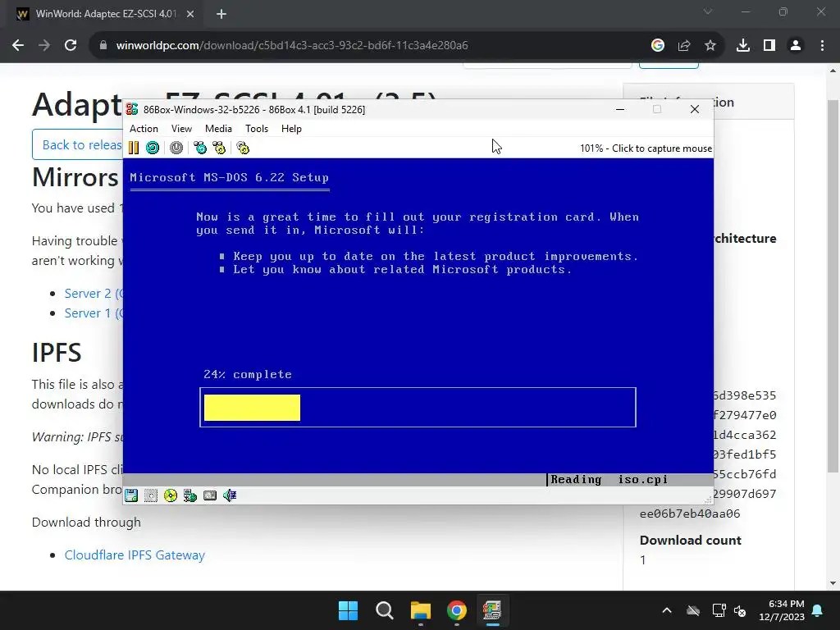Open the Windows notification bell
This screenshot has width=840, height=630.
click(818, 610)
